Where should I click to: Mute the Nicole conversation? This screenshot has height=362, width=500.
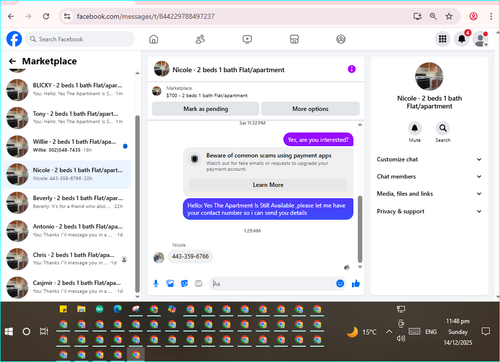coord(415,128)
